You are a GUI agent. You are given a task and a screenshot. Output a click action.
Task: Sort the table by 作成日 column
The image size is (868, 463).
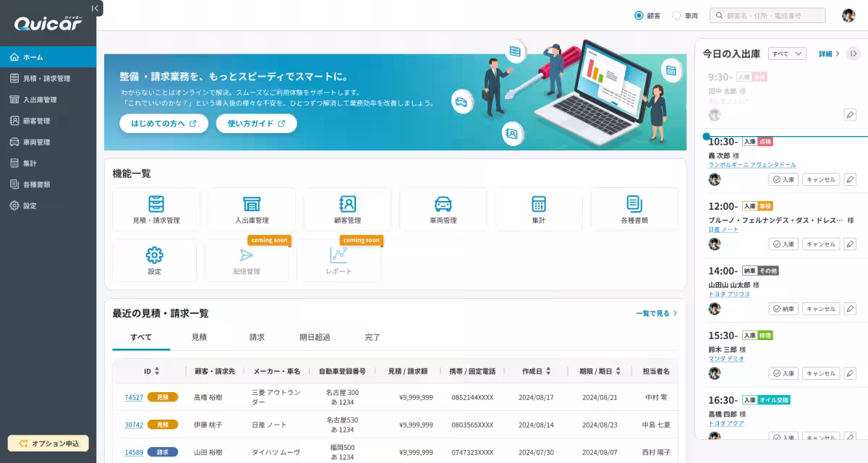coord(548,371)
